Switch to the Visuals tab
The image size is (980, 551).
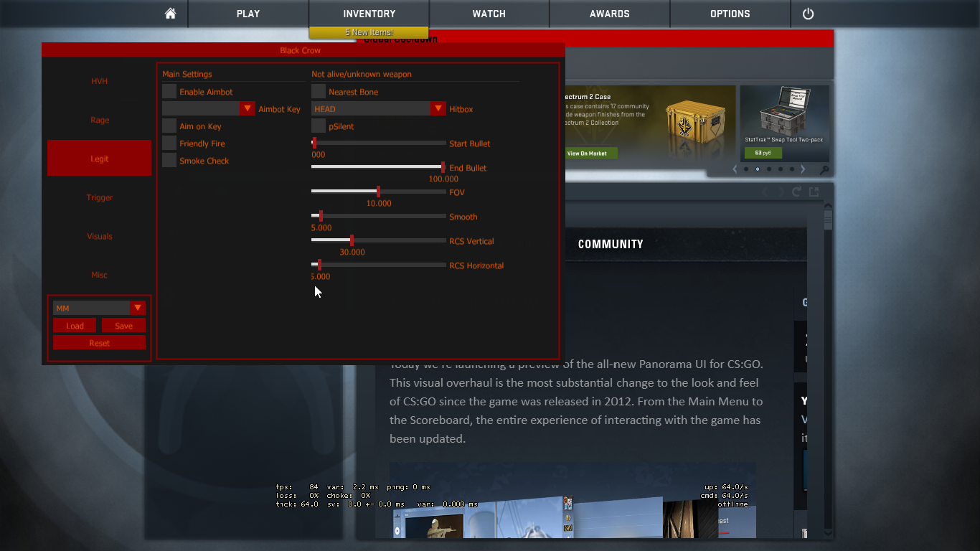point(100,236)
